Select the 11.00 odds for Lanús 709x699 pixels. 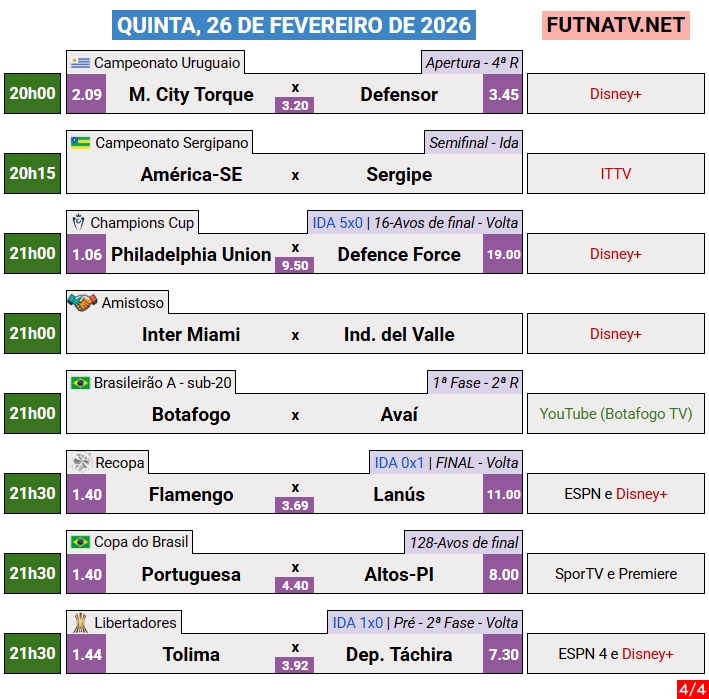pyautogui.click(x=503, y=495)
